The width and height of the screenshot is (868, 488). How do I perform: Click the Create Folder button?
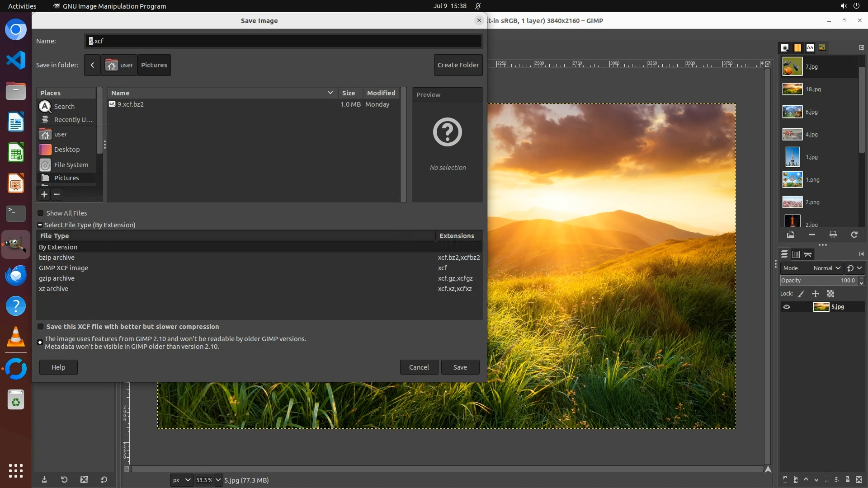[458, 65]
